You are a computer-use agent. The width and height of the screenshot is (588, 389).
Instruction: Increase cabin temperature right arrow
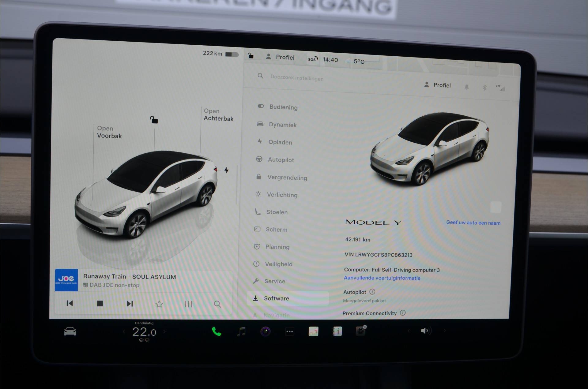(x=164, y=331)
